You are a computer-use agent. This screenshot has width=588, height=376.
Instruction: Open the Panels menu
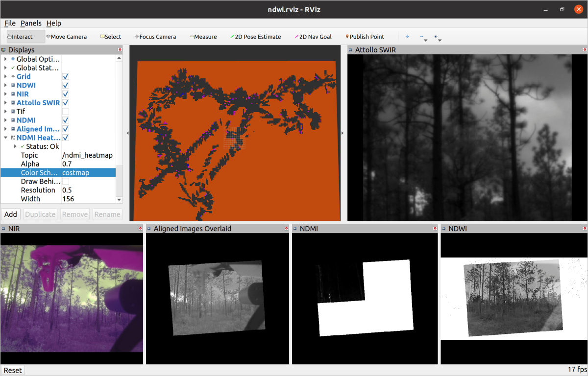tap(31, 23)
